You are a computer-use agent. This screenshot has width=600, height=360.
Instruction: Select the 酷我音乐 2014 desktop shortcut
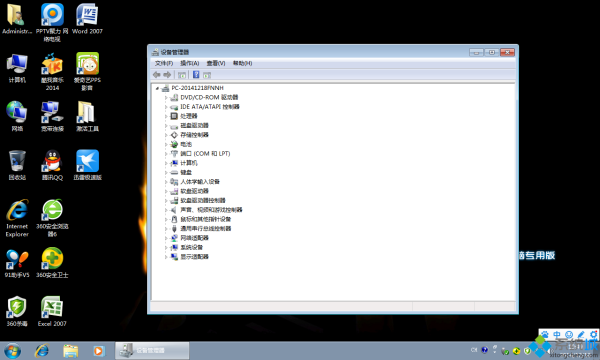[52, 72]
